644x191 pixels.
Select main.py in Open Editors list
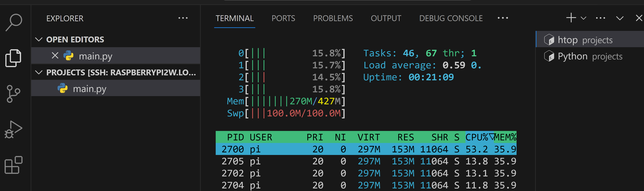[116, 56]
